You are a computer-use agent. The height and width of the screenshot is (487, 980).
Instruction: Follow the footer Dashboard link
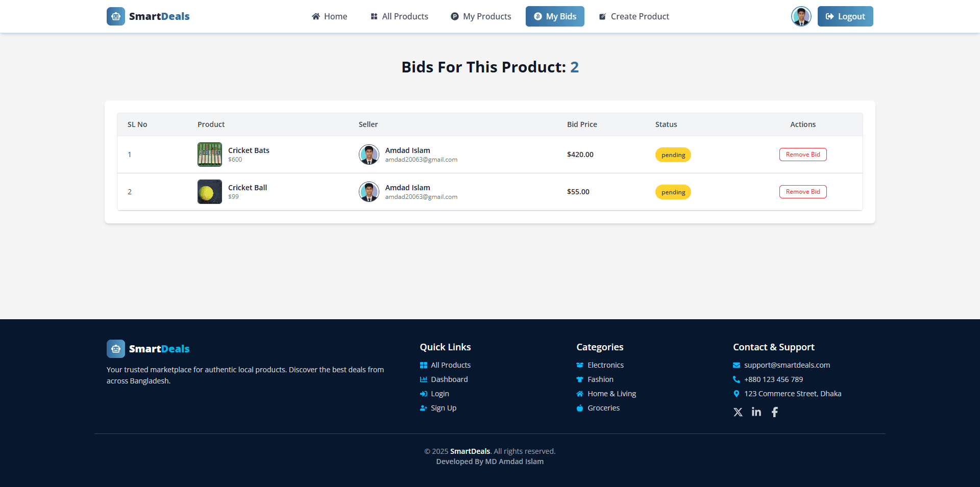point(449,379)
